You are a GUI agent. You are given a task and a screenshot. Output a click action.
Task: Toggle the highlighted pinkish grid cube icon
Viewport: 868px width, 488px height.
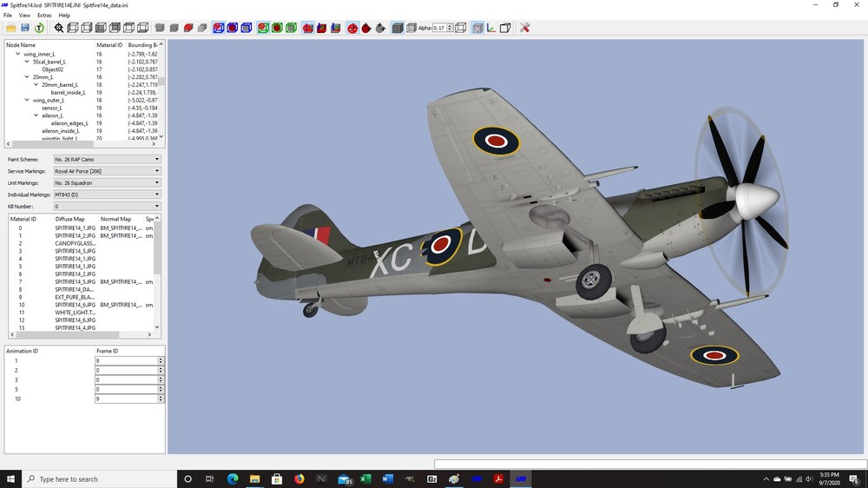coord(477,28)
